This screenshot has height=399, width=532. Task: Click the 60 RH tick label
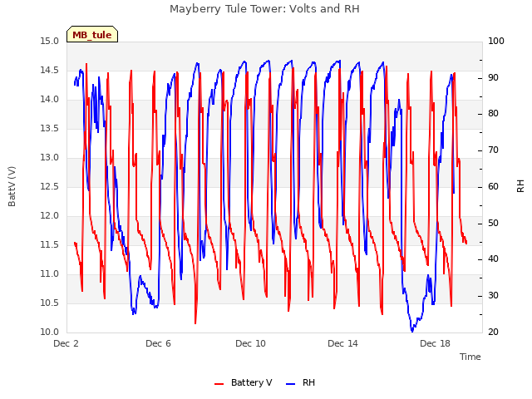[493, 187]
